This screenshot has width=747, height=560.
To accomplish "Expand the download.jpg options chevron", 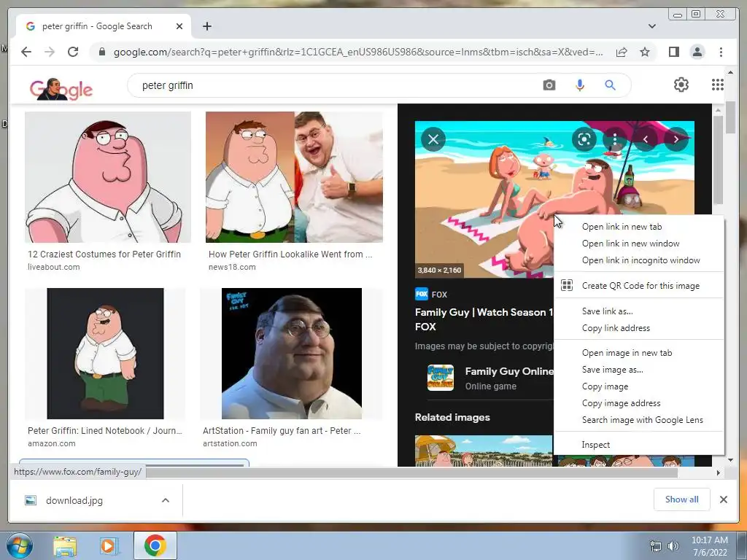I will pos(166,500).
